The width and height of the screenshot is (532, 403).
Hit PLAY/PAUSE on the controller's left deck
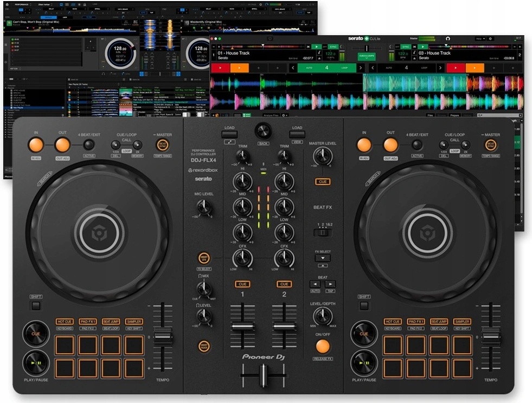pyautogui.click(x=36, y=363)
